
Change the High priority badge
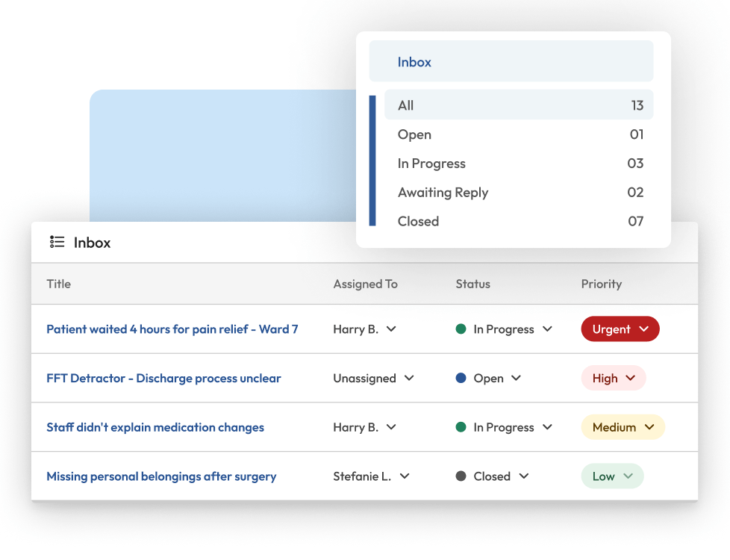(613, 379)
